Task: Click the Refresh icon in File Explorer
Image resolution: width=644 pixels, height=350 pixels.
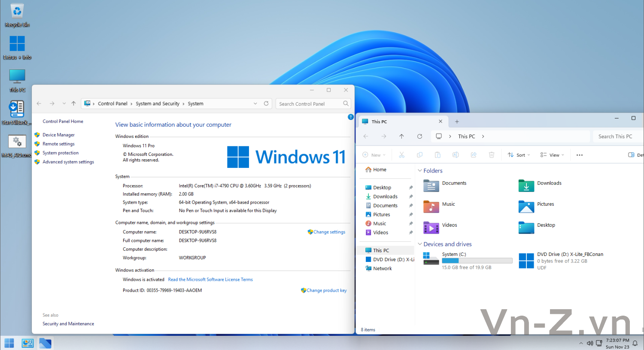Action: [x=419, y=137]
